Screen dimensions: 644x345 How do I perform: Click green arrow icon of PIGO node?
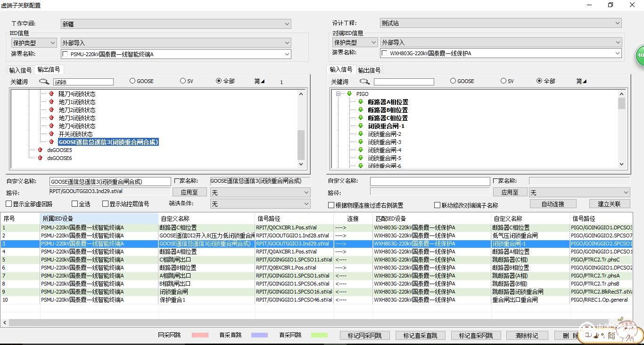(349, 94)
